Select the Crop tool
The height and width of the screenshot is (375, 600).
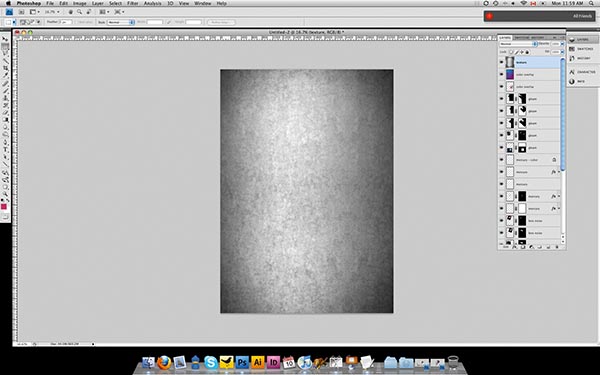(x=5, y=68)
